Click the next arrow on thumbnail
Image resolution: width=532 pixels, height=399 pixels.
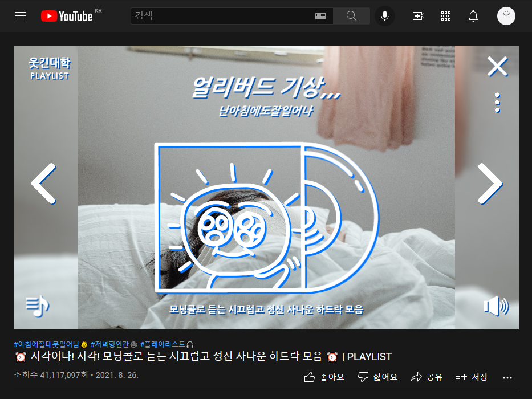click(490, 184)
